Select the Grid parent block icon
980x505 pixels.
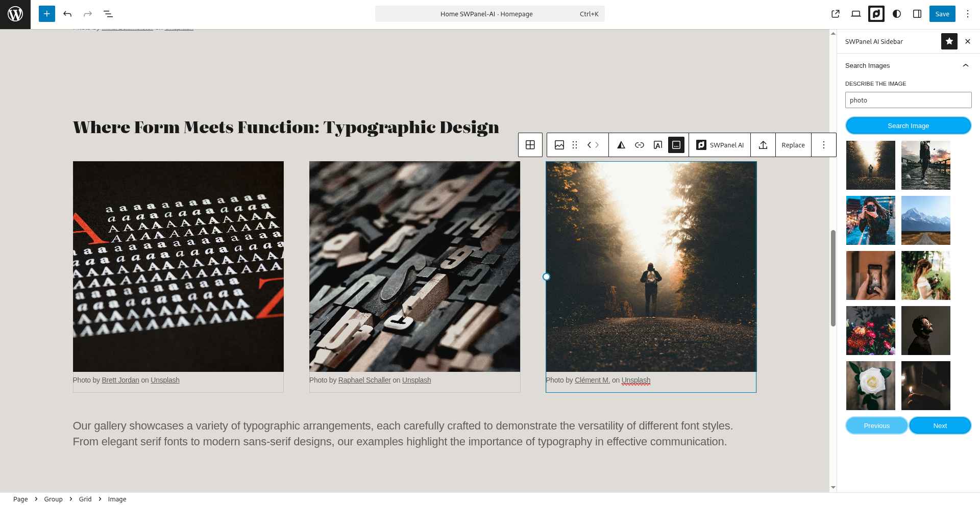click(x=530, y=145)
